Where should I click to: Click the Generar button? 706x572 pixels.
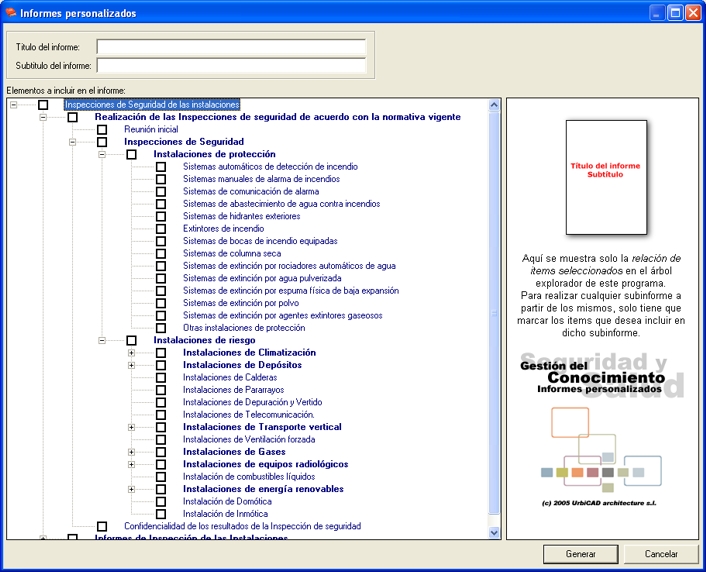(580, 554)
